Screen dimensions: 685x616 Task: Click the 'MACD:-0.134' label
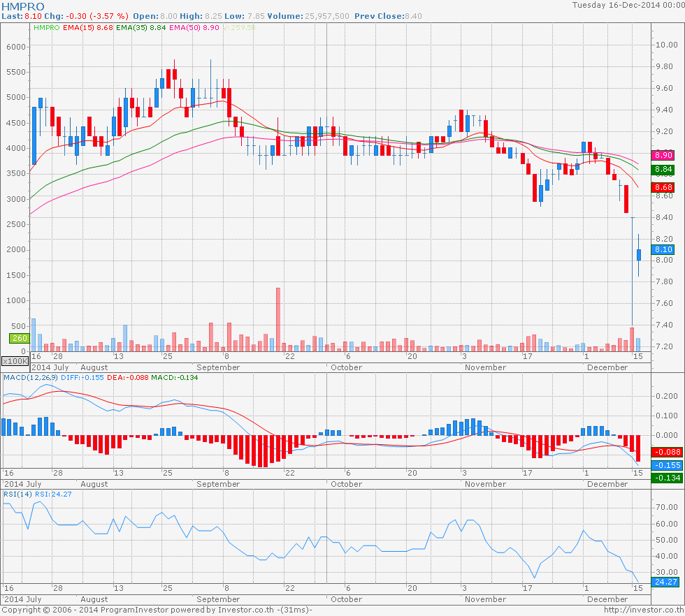click(x=174, y=377)
